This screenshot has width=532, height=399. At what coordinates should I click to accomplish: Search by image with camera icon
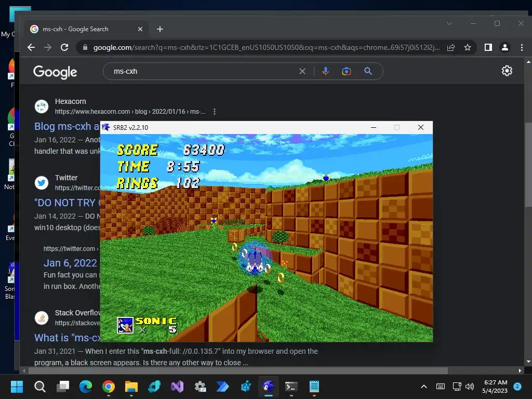coord(347,71)
